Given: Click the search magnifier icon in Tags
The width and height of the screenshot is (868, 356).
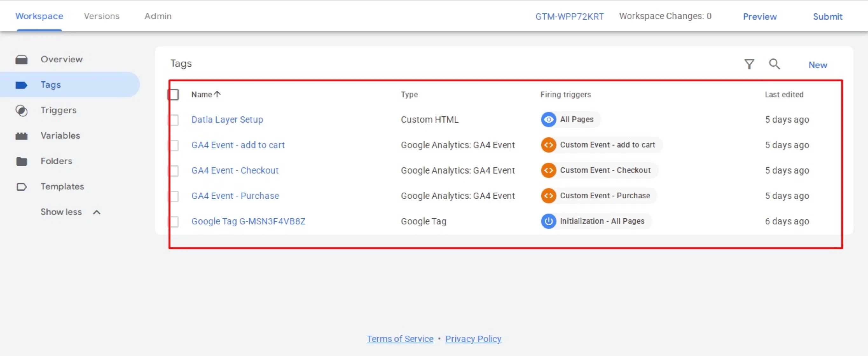Looking at the screenshot, I should [774, 64].
